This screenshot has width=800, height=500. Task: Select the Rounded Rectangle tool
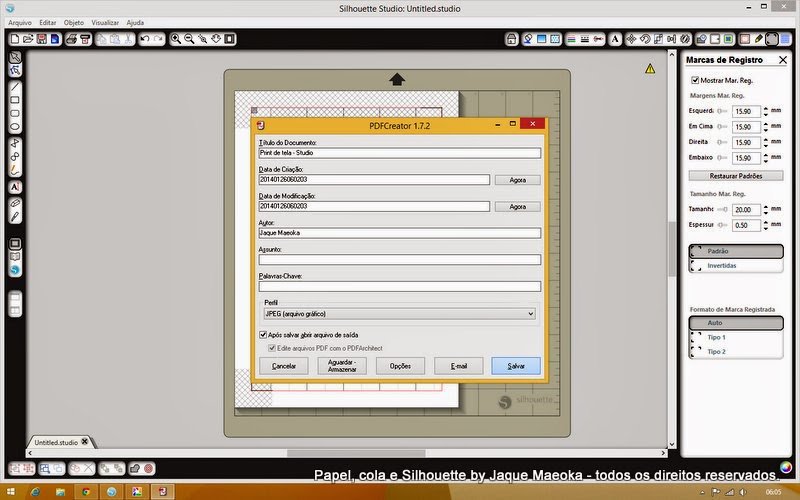point(15,113)
